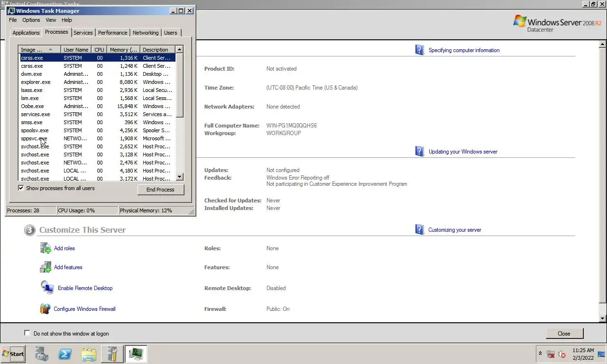Open Updating your Windows server help link

click(463, 152)
